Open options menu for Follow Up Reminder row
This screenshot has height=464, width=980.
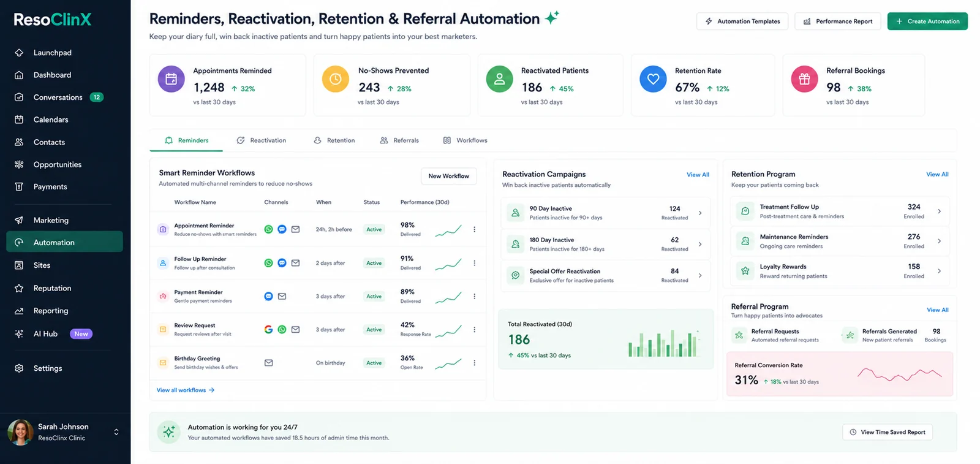[x=474, y=263]
